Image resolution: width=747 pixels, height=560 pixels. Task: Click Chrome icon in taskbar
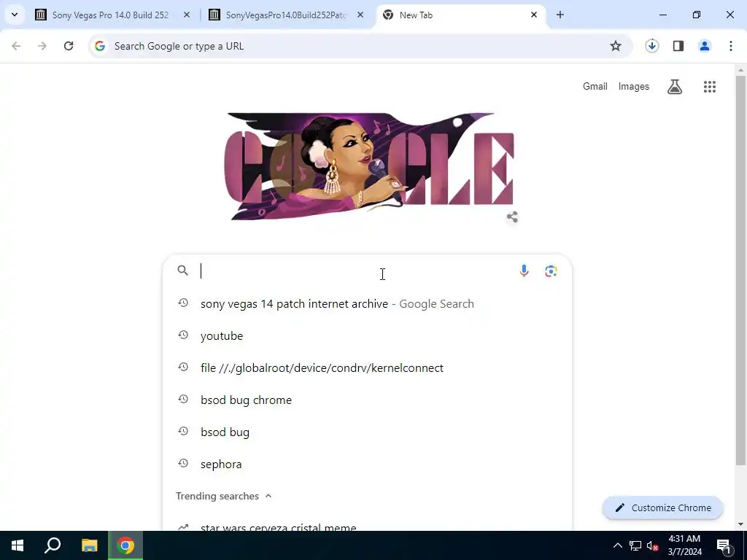pyautogui.click(x=125, y=545)
